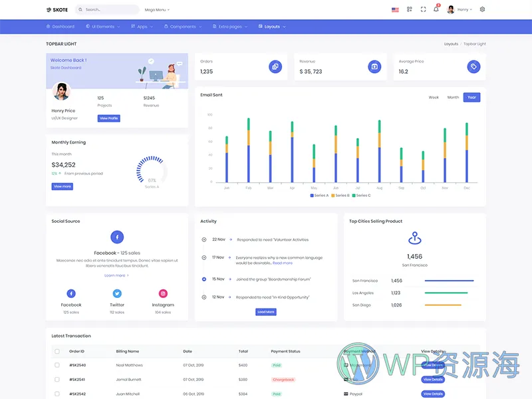Viewport: 532px width, 399px height.
Task: Click the Twitter social icon
Action: [117, 293]
